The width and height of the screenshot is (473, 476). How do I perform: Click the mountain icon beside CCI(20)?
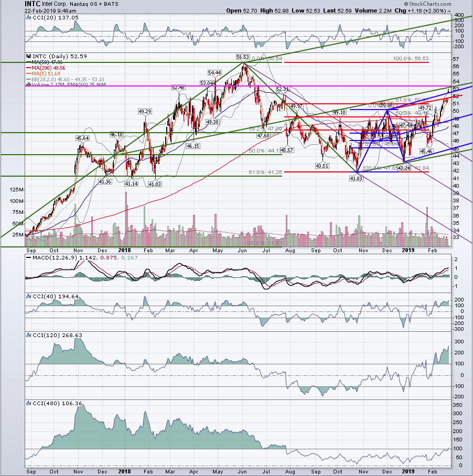[x=29, y=18]
